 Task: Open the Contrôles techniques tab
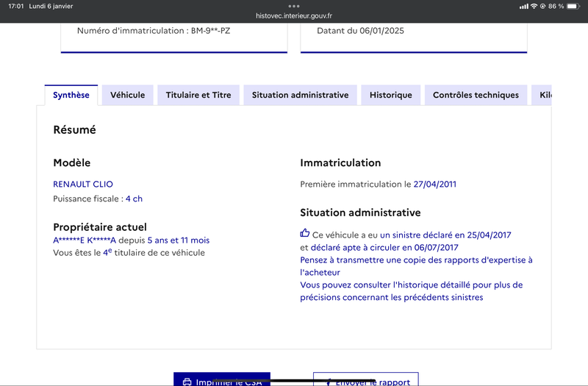476,96
